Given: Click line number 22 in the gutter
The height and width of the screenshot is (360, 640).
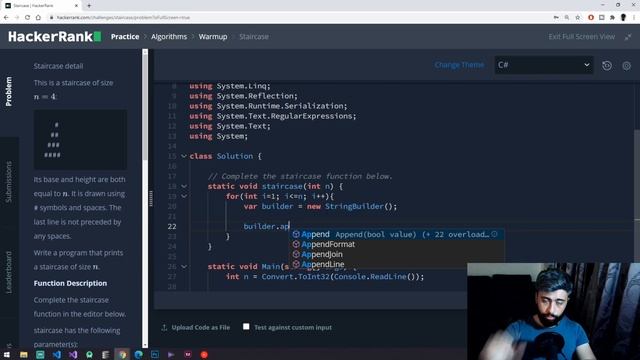Looking at the screenshot, I should (x=172, y=227).
